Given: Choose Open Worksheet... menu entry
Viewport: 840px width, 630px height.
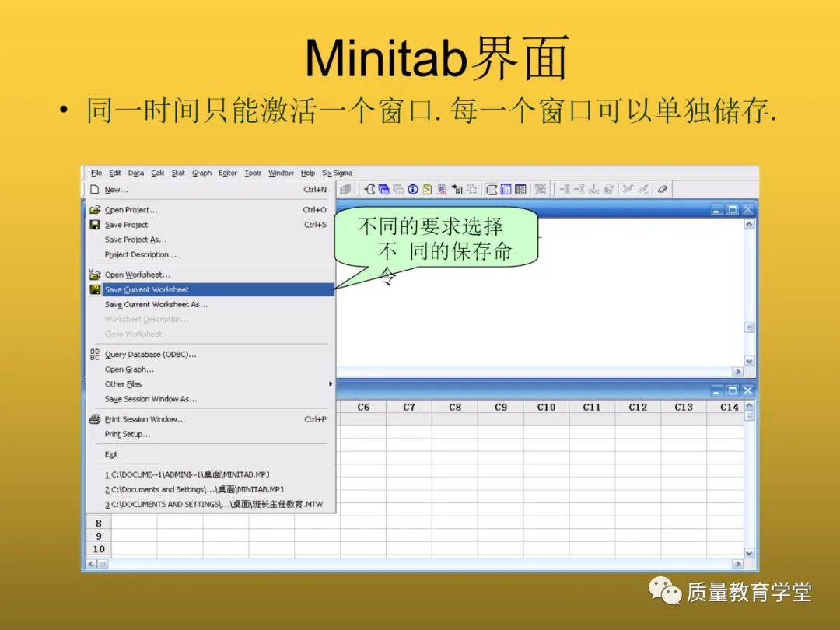Looking at the screenshot, I should pos(209,275).
